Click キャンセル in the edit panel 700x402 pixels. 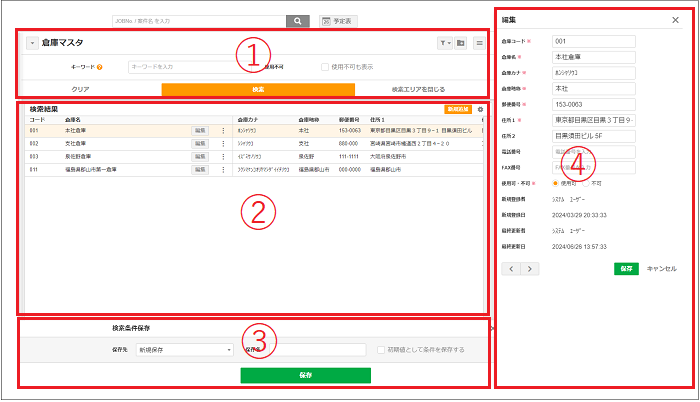tap(662, 268)
